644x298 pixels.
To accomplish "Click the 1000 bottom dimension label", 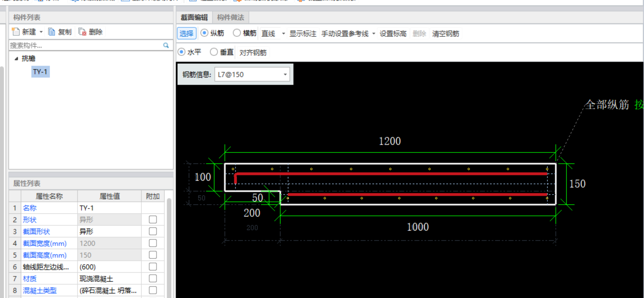I will coord(418,227).
